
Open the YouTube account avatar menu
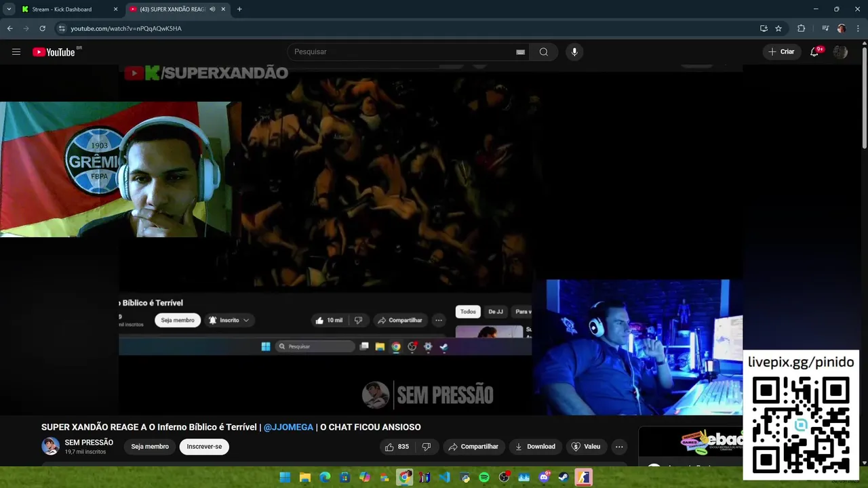click(840, 52)
